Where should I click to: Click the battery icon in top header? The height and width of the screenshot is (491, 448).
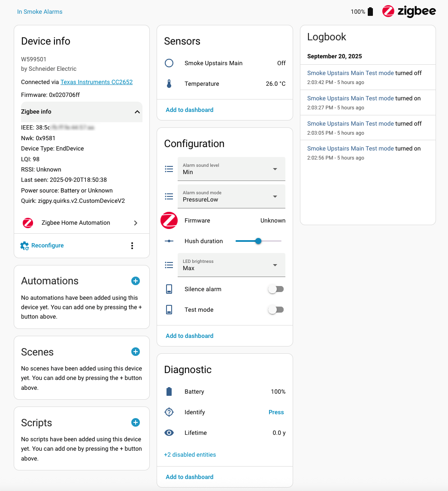pos(370,12)
